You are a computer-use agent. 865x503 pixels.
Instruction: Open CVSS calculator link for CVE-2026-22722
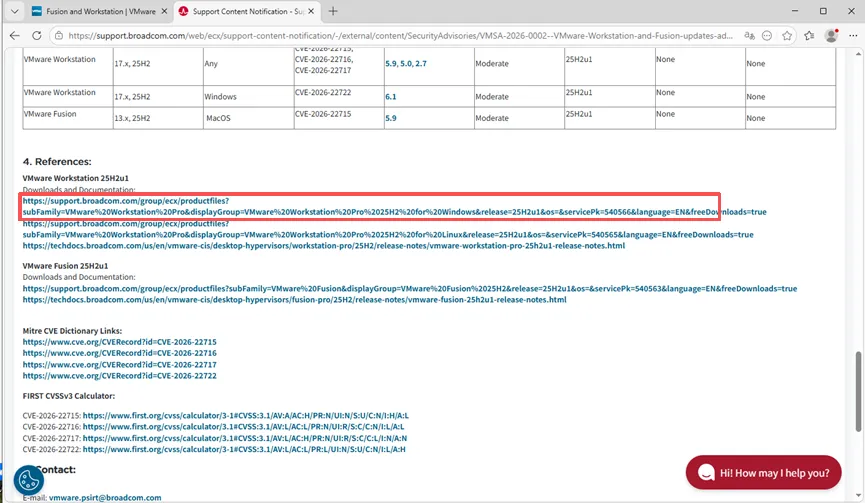(244, 449)
